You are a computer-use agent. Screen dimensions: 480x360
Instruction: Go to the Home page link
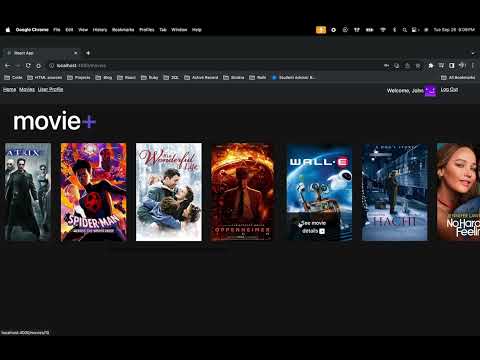pos(9,89)
